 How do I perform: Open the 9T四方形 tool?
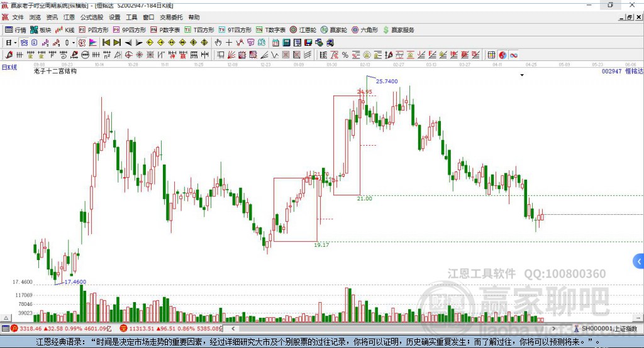point(235,30)
